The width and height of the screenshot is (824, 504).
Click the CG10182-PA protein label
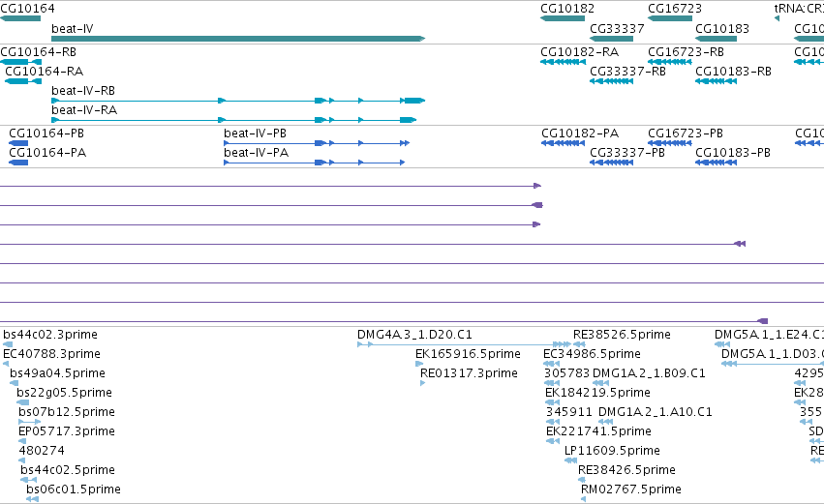tap(580, 133)
